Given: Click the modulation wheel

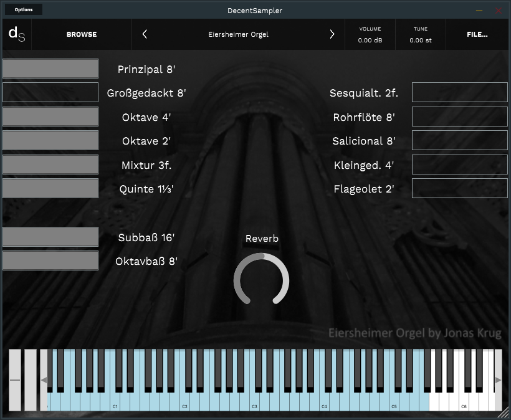Looking at the screenshot, I should pyautogui.click(x=31, y=380).
